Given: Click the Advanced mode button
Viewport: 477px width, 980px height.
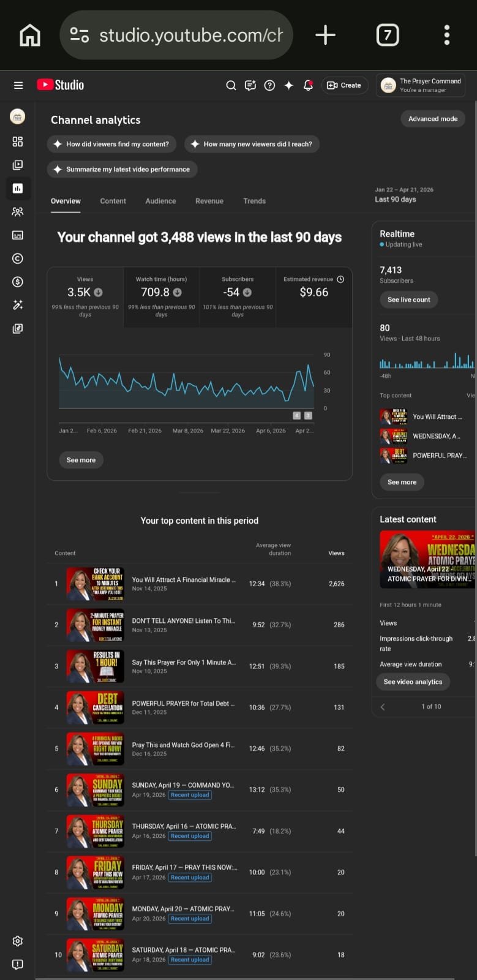Looking at the screenshot, I should [432, 119].
